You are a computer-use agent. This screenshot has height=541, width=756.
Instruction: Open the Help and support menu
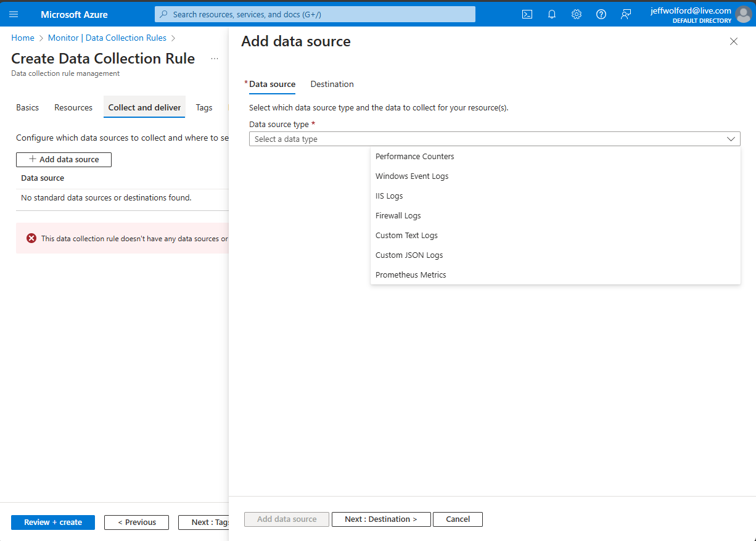601,14
